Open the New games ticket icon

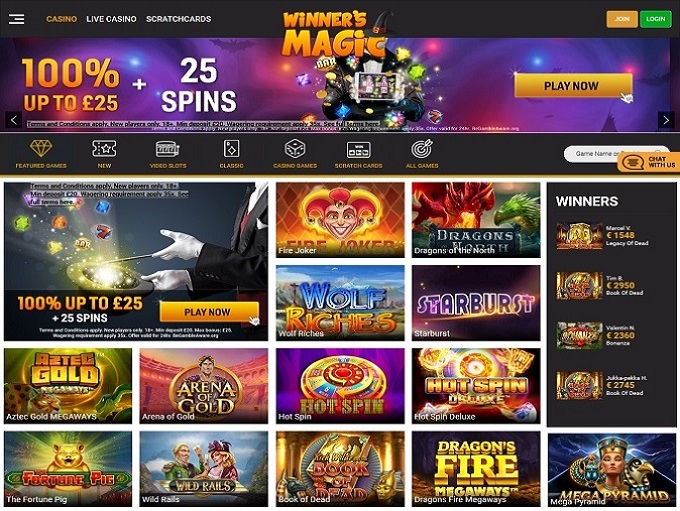click(x=104, y=149)
